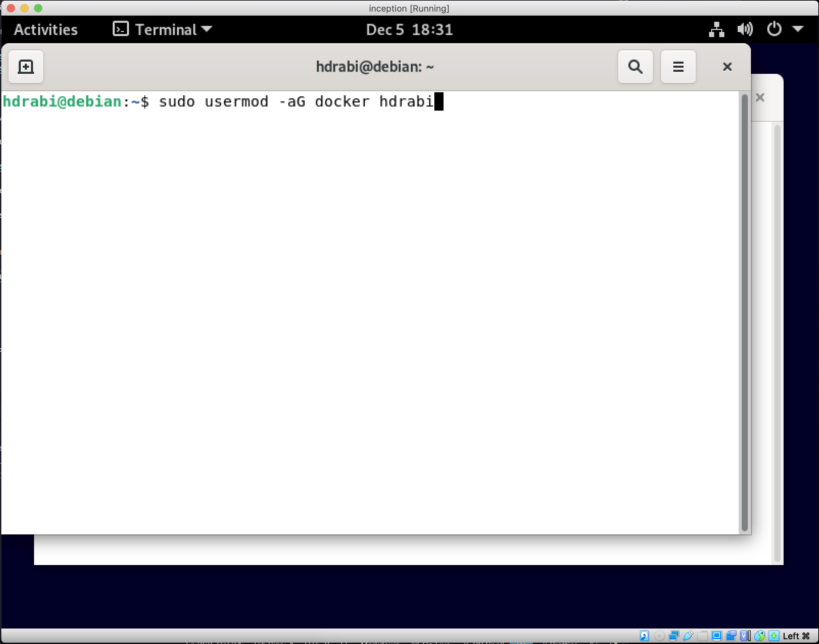
Task: Click the wired network status icon
Action: (x=716, y=29)
